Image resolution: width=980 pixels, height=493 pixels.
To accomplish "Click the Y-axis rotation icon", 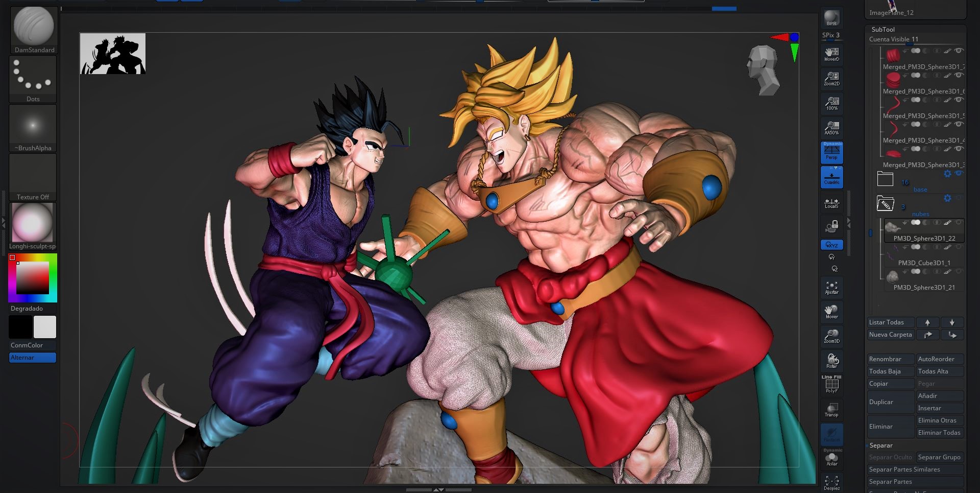I will (832, 257).
